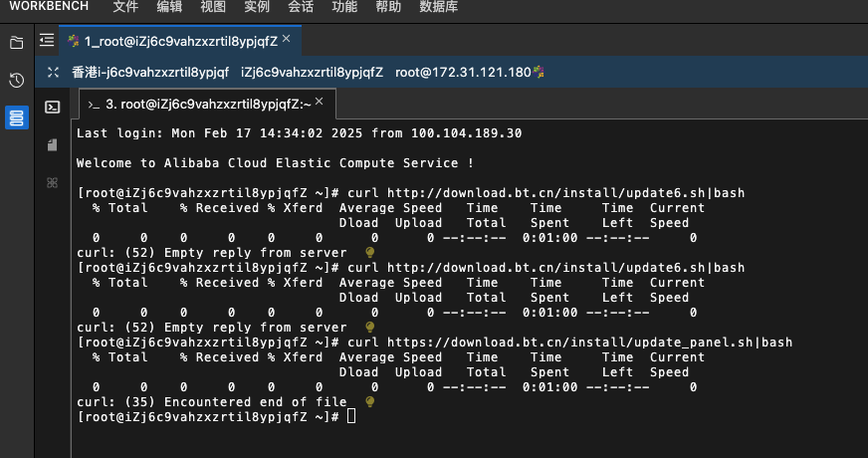Click the 香港 instance ID label
Image resolution: width=868 pixels, height=458 pixels.
(x=150, y=72)
